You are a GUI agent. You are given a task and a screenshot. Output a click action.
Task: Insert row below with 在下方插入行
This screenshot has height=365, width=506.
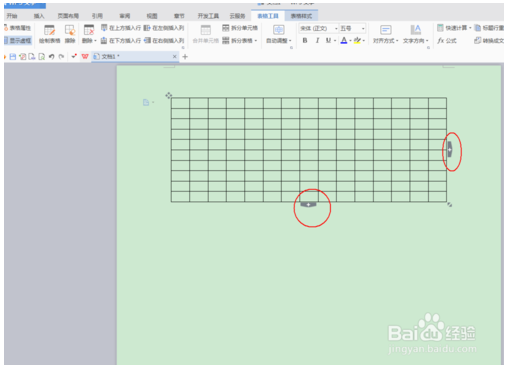tap(121, 41)
